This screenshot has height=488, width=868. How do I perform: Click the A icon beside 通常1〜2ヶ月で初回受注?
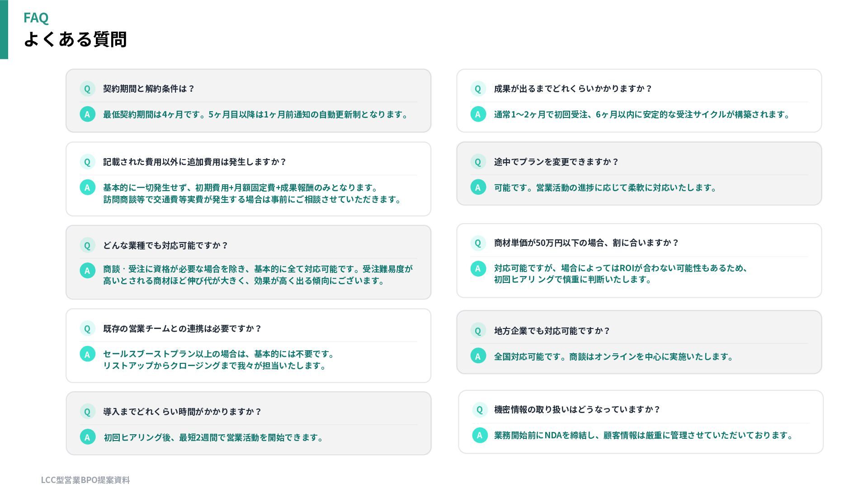(x=478, y=114)
